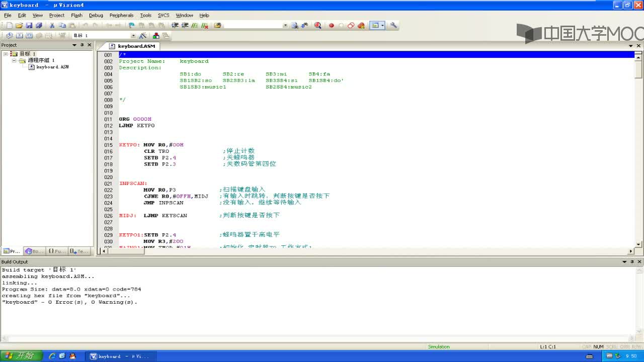Build the target using the Build icon
Image resolution: width=644 pixels, height=362 pixels.
pos(19,36)
